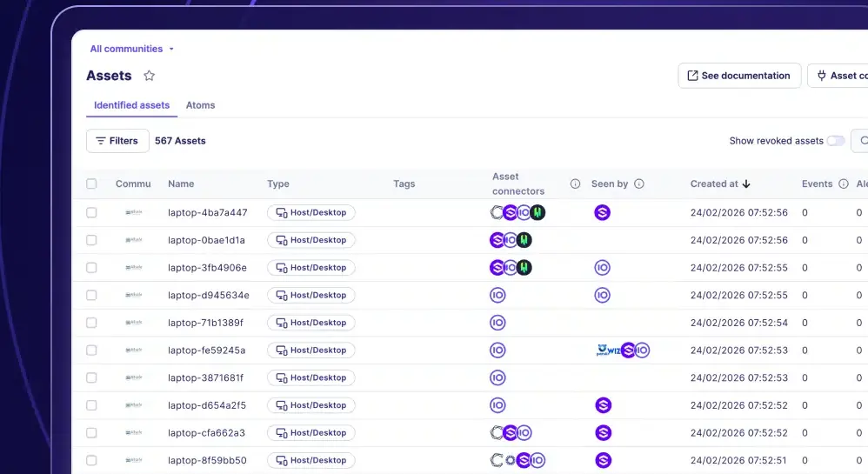
Task: Open asset laptop-0bae1d1a
Action: click(x=206, y=240)
